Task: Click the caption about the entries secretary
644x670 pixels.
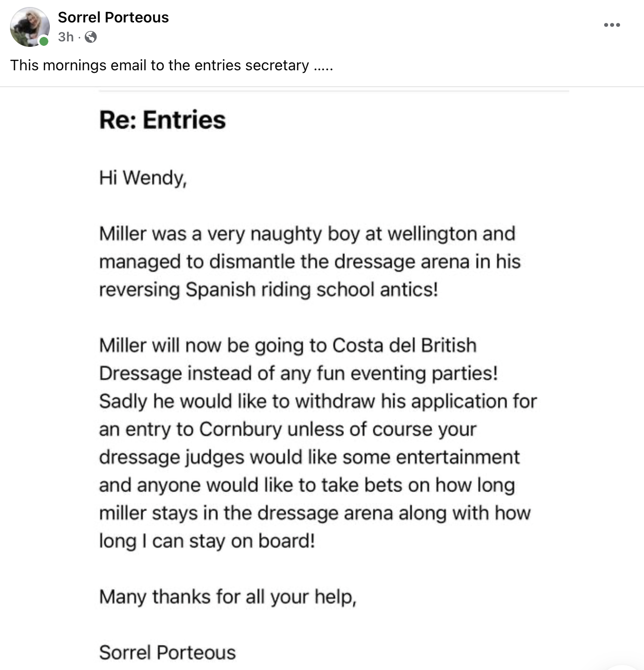Action: tap(171, 65)
